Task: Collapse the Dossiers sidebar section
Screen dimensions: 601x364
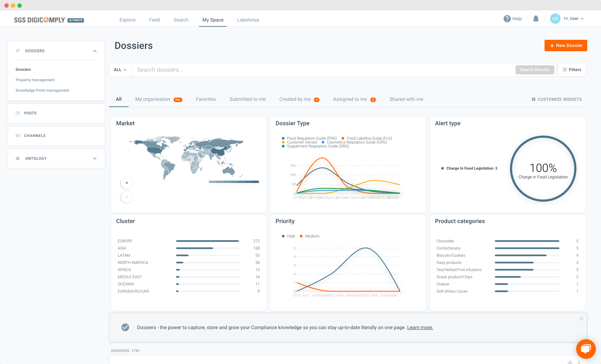Action: [x=95, y=51]
